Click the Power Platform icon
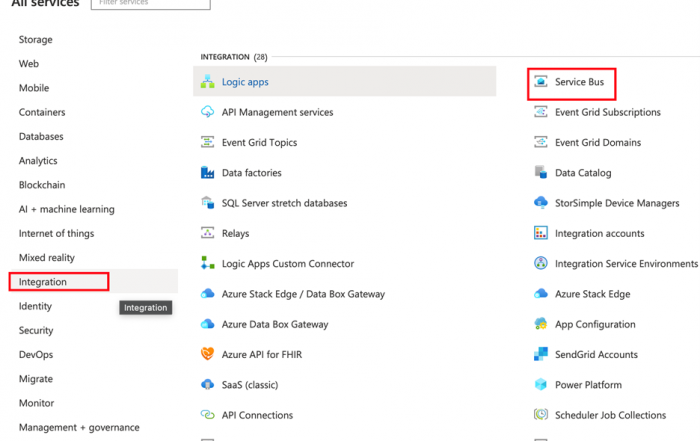This screenshot has height=441, width=700. pyautogui.click(x=541, y=384)
